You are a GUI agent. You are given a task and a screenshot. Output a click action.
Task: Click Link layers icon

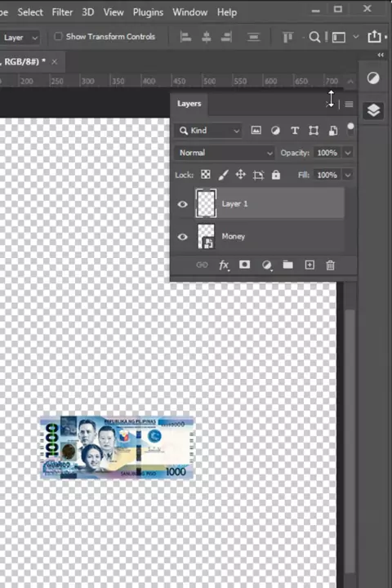202,265
